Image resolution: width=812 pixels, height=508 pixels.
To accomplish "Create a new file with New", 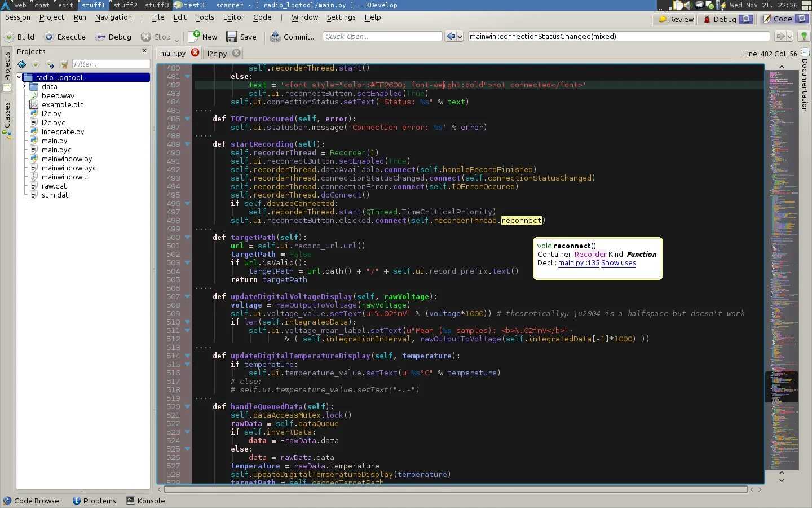I will pyautogui.click(x=203, y=37).
